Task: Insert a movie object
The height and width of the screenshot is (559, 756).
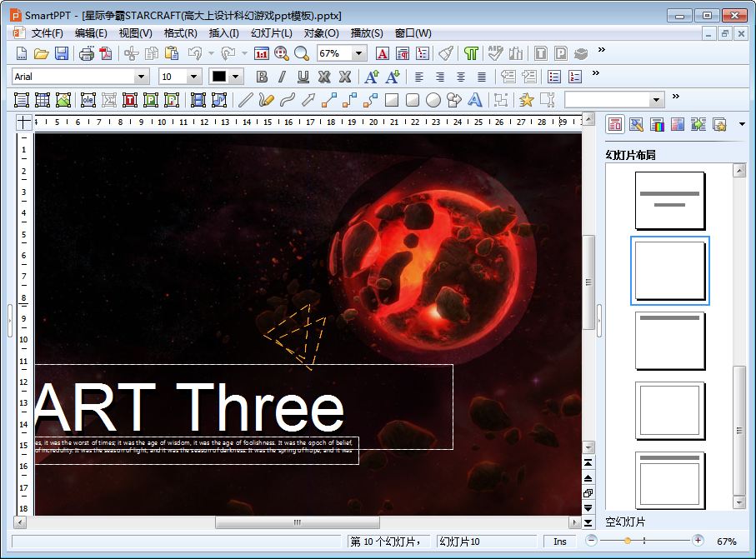Action: 198,100
